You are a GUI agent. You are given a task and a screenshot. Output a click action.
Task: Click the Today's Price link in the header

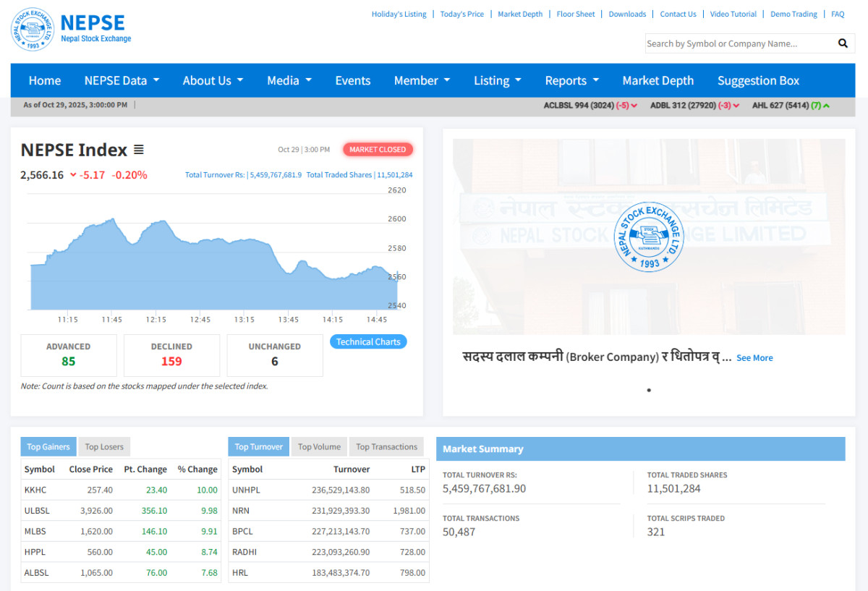(x=461, y=14)
